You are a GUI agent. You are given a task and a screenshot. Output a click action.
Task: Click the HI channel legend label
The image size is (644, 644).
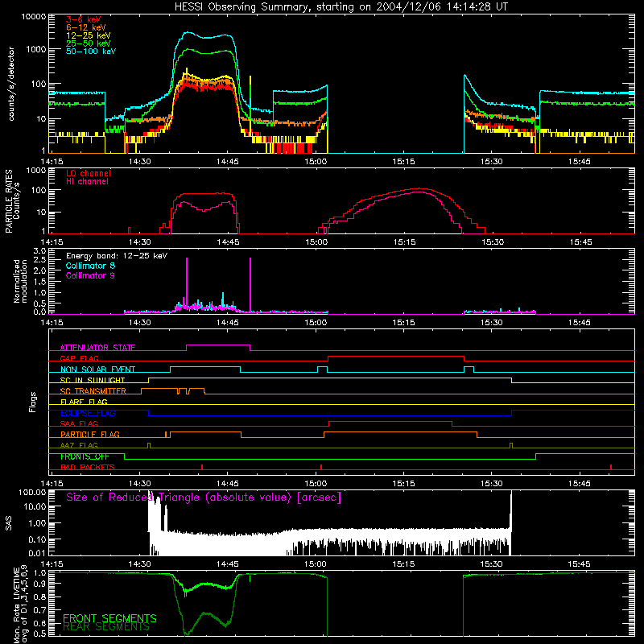(x=88, y=182)
